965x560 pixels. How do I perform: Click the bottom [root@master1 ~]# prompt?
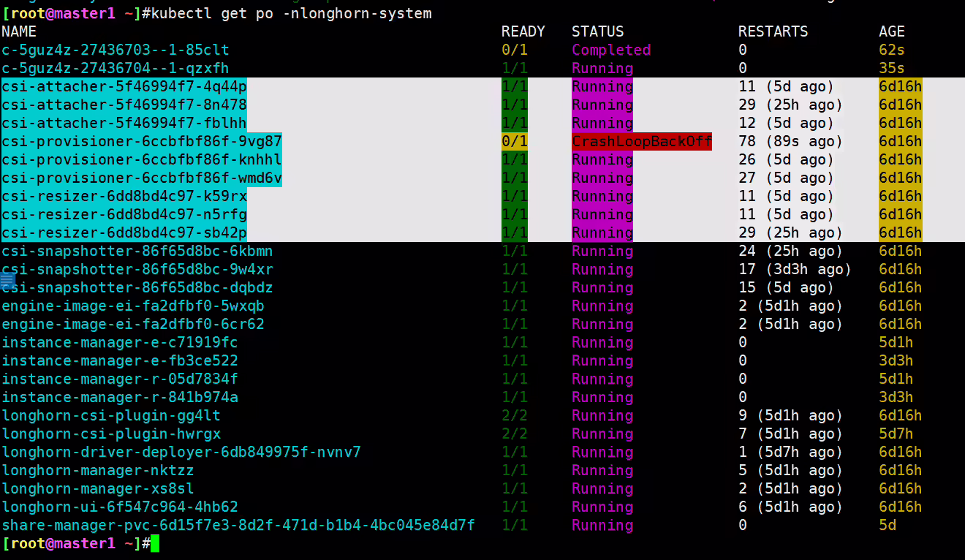[x=76, y=543]
